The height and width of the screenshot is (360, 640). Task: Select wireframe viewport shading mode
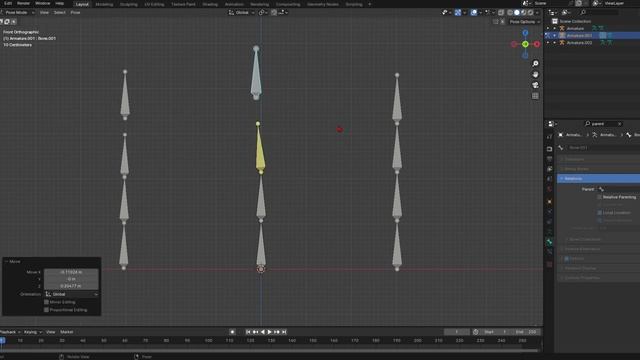(x=510, y=13)
